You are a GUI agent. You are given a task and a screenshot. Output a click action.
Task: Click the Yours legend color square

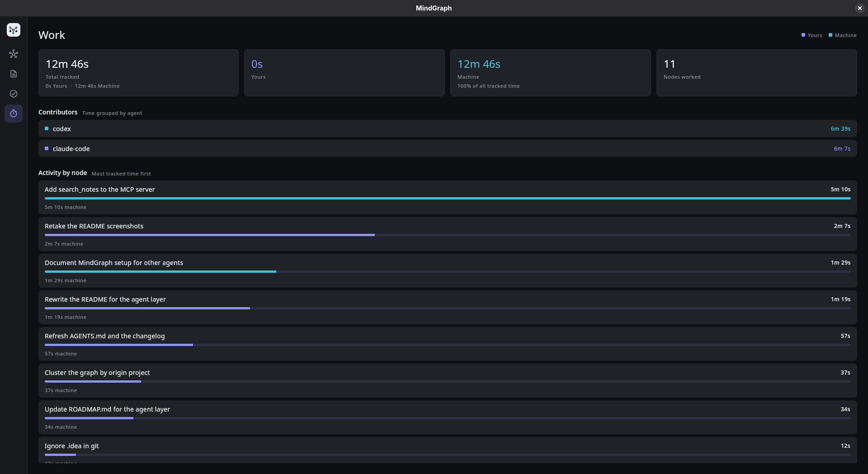[803, 35]
